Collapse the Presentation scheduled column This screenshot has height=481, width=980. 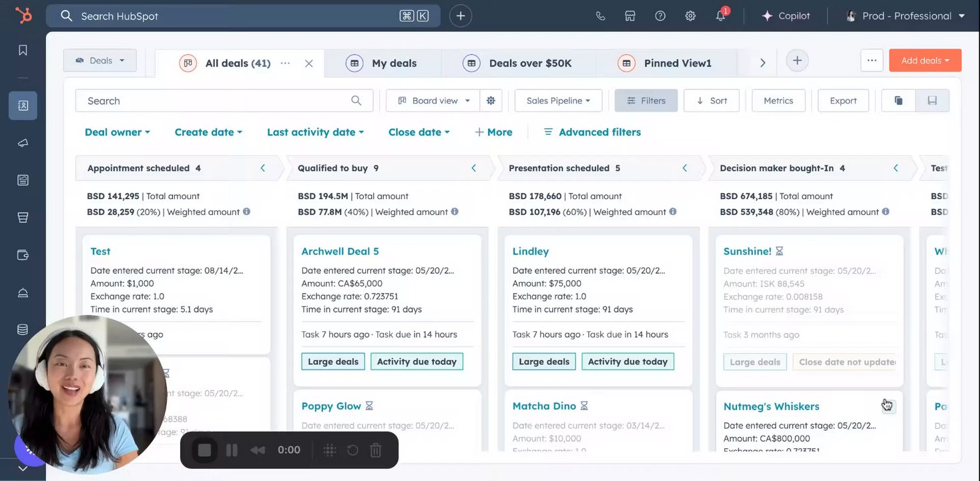(x=684, y=168)
